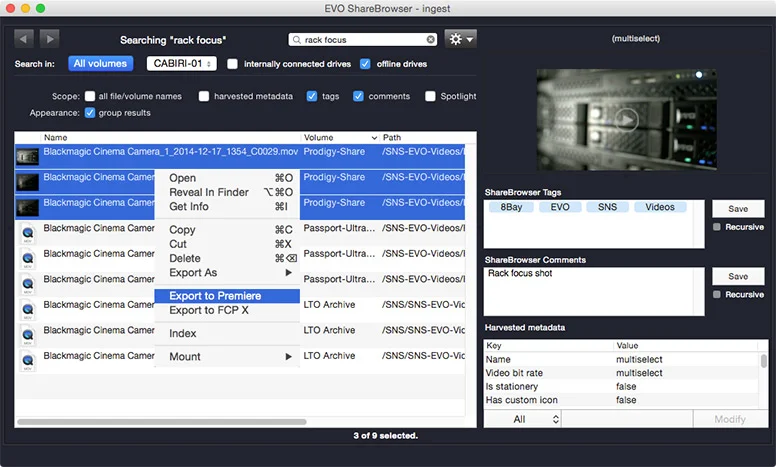776x467 pixels.
Task: Uncheck the tags scope checkbox
Action: click(x=312, y=96)
